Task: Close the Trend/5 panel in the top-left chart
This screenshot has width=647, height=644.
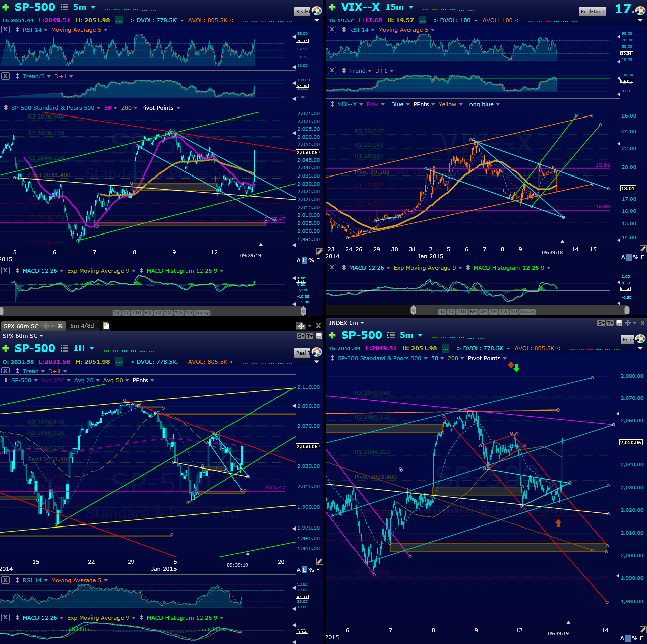Action: pos(5,76)
